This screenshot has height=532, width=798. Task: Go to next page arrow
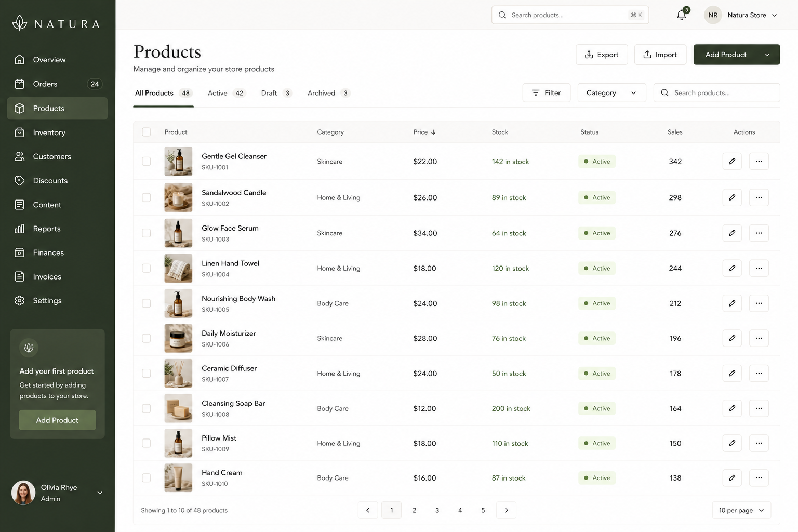[x=507, y=510]
